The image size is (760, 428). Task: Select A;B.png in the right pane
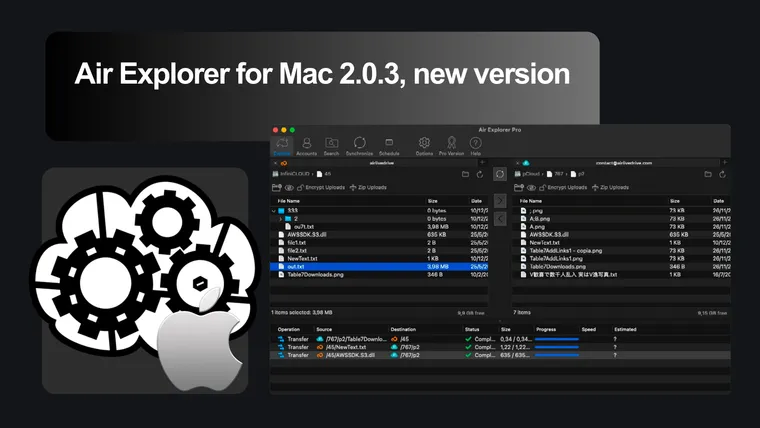[621, 219]
